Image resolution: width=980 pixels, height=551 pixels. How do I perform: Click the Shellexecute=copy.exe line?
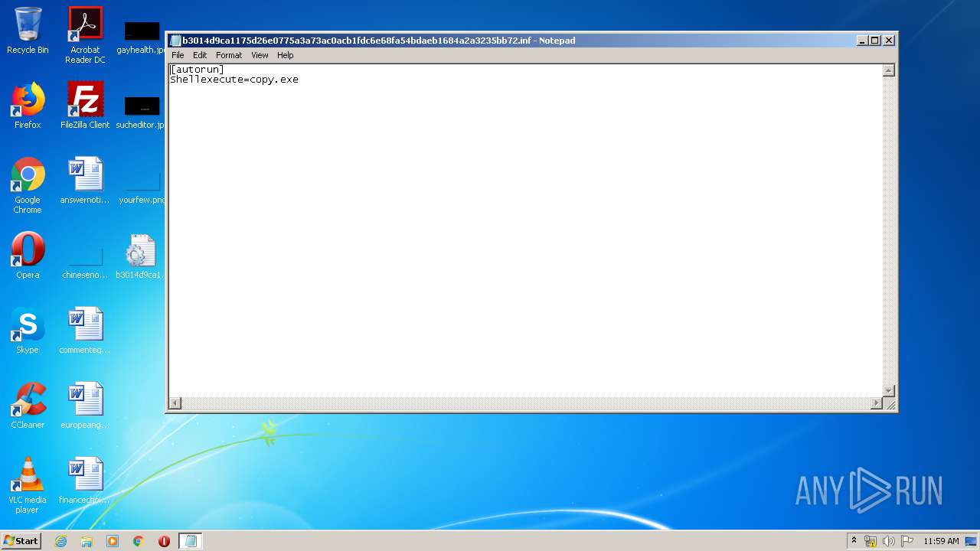tap(234, 80)
